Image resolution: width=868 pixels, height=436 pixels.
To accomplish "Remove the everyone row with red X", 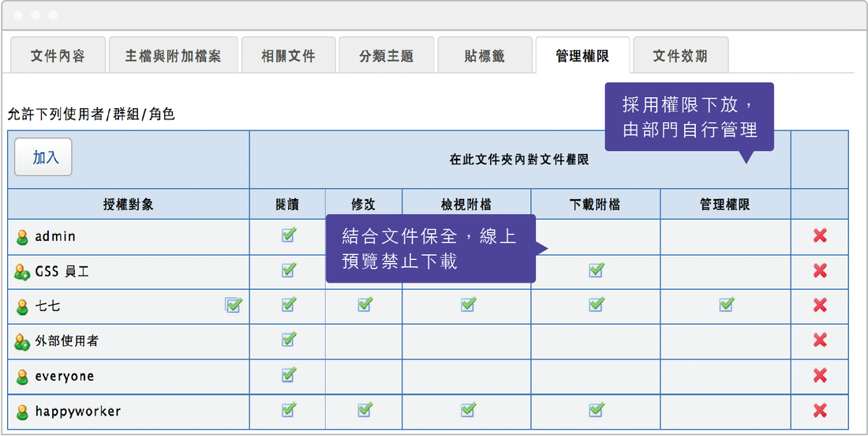I will click(820, 376).
